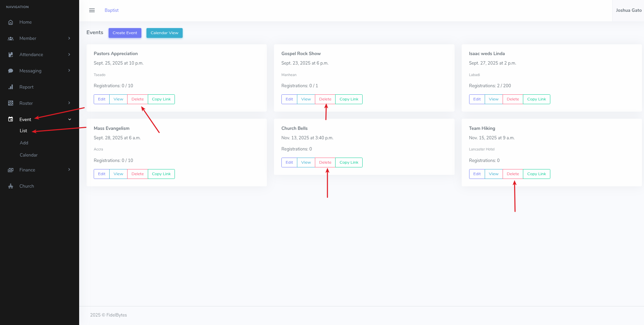Viewport: 644px width, 325px height.
Task: Click the Report bar chart icon
Action: pos(10,87)
